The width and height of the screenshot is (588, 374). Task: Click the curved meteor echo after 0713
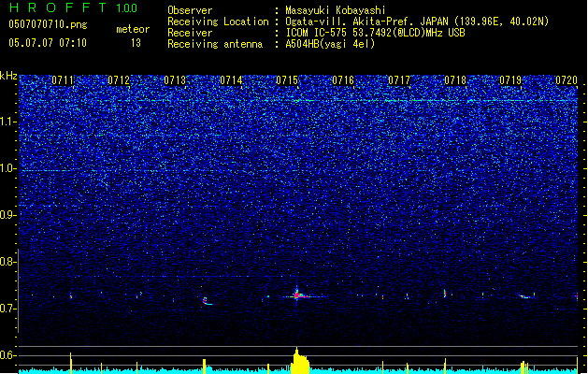click(207, 301)
